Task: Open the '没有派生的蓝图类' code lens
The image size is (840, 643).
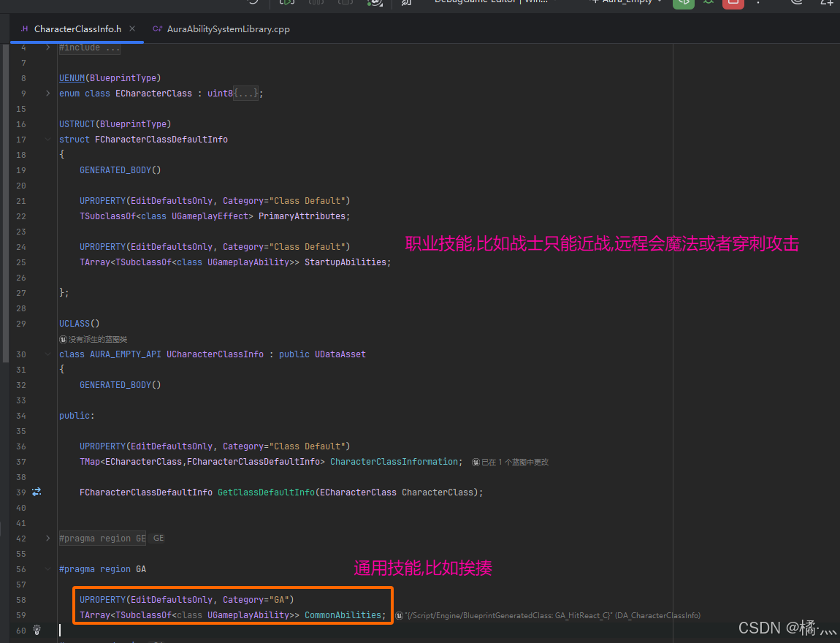Action: click(97, 339)
